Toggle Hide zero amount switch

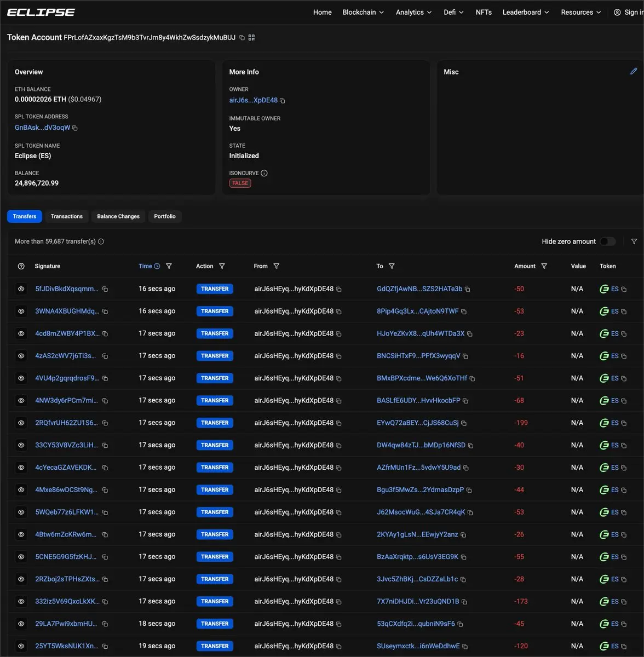608,241
